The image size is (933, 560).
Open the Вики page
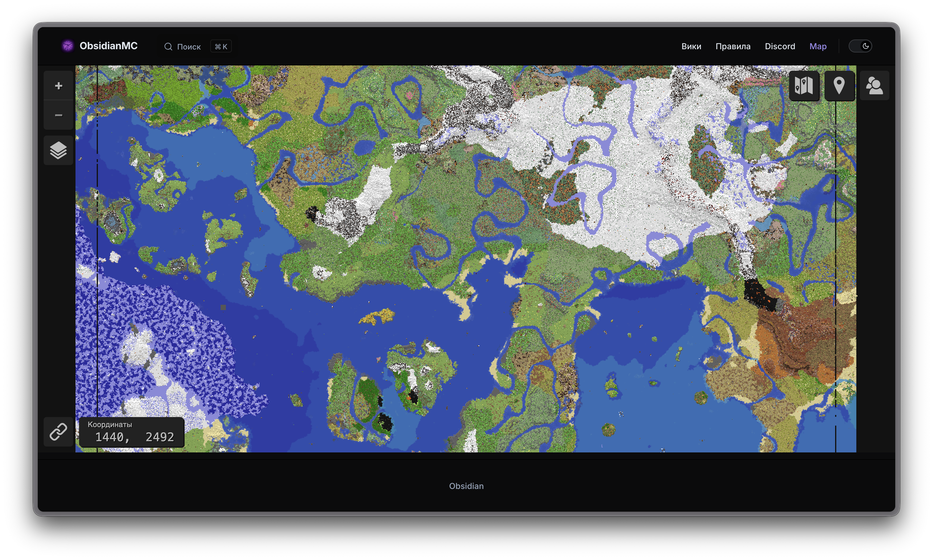(x=691, y=46)
